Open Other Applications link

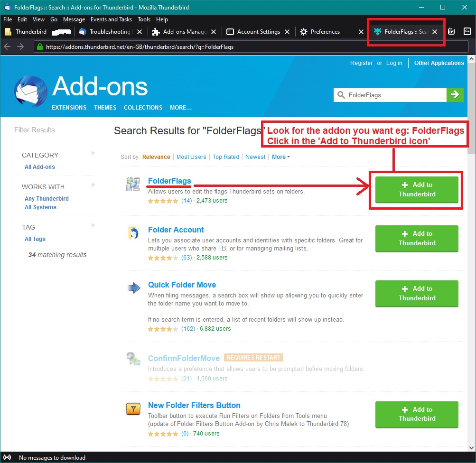tap(439, 63)
